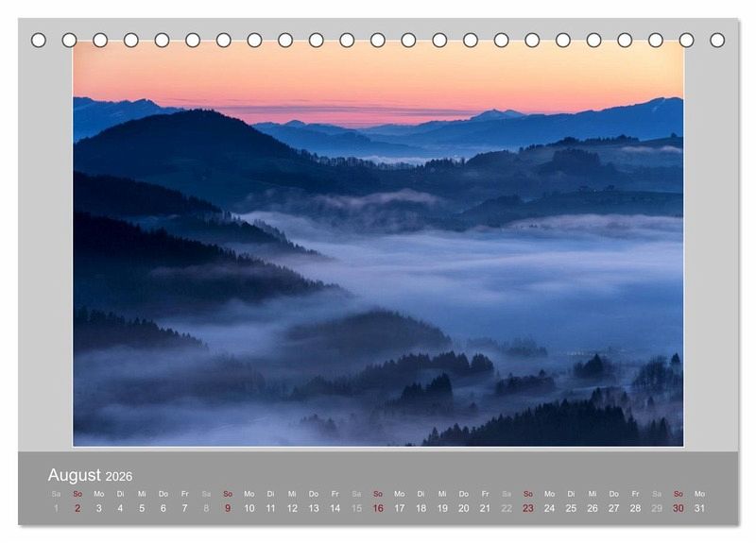Select date 11 in the calendar row
The height and width of the screenshot is (543, 756).
(x=270, y=508)
